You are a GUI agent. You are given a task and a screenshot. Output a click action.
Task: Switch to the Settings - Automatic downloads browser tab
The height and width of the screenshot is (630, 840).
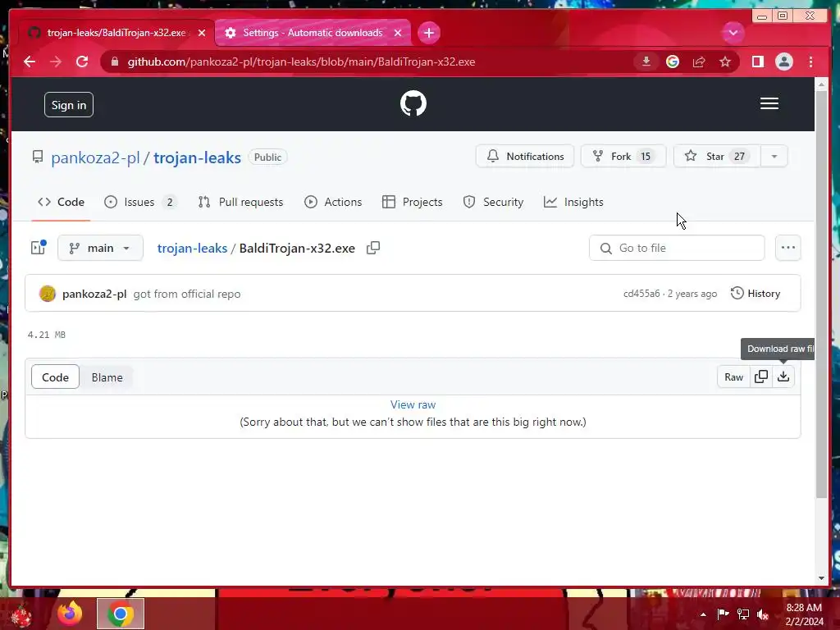pyautogui.click(x=313, y=33)
